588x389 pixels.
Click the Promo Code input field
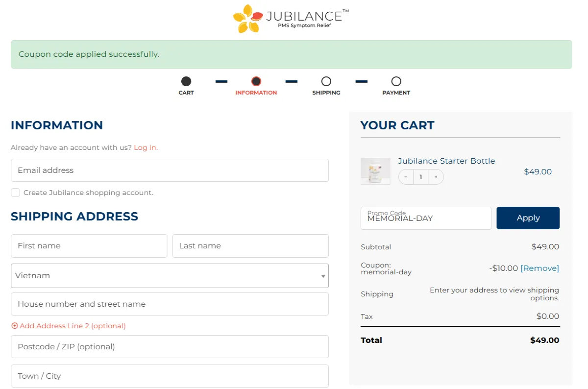(425, 219)
